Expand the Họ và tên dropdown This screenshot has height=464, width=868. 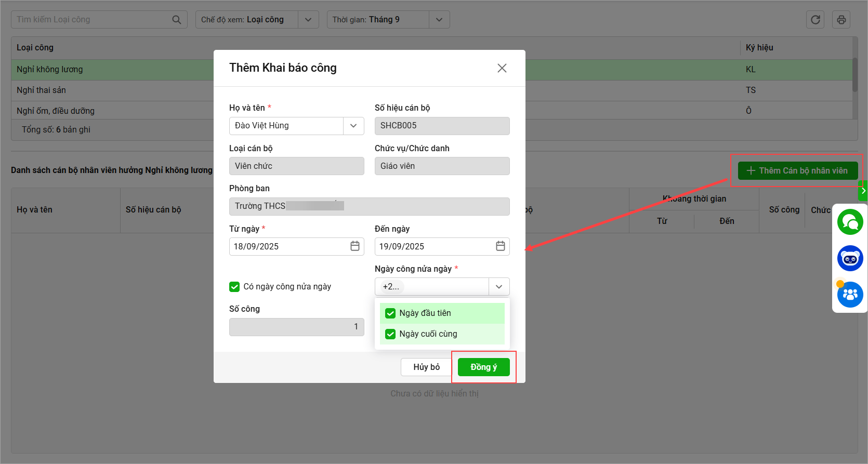[x=353, y=126]
